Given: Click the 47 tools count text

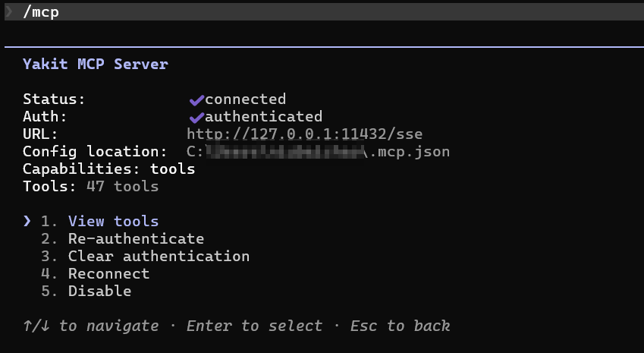Looking at the screenshot, I should (x=122, y=187).
